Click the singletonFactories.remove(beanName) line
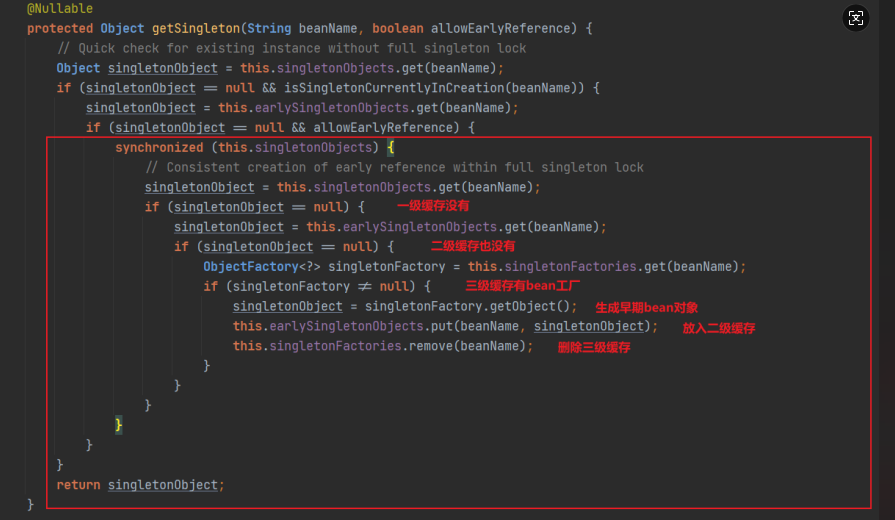This screenshot has height=520, width=895. 383,346
